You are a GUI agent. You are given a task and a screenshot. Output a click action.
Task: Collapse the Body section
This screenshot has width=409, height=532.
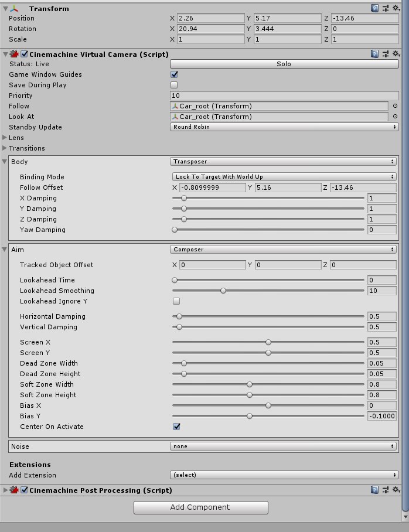click(5, 162)
